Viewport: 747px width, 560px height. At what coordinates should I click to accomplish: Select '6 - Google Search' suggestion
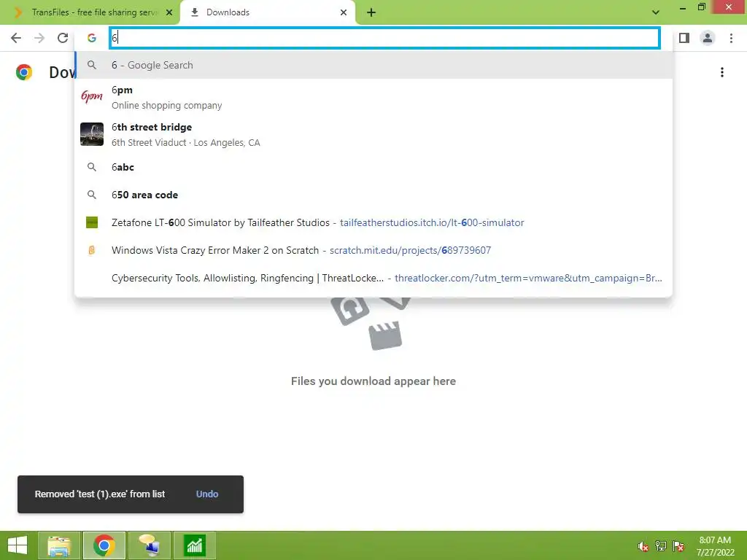pos(373,65)
